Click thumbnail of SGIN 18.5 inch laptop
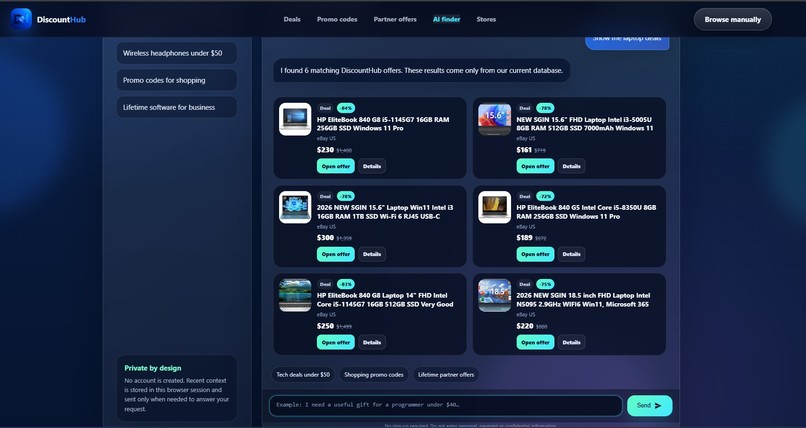 click(x=494, y=295)
